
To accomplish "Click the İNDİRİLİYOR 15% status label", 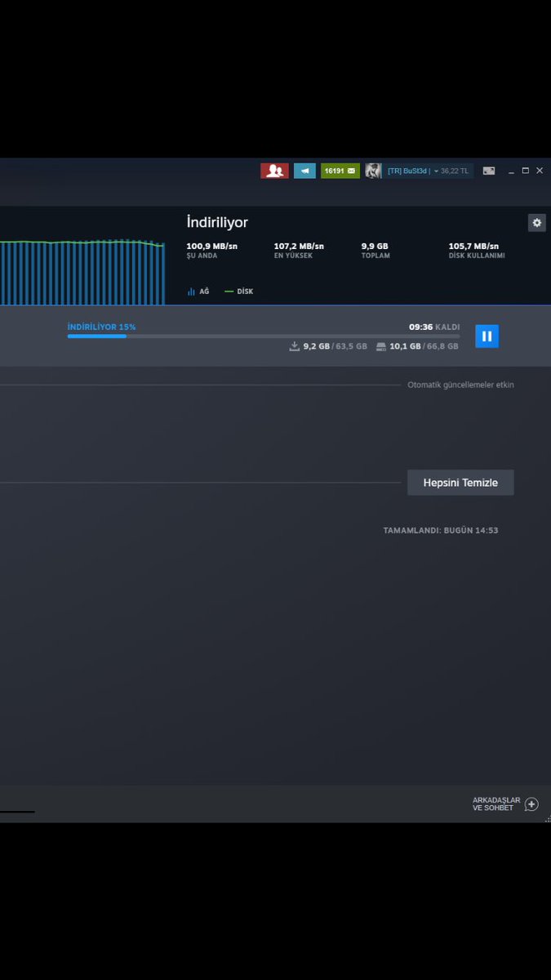I will pyautogui.click(x=102, y=327).
